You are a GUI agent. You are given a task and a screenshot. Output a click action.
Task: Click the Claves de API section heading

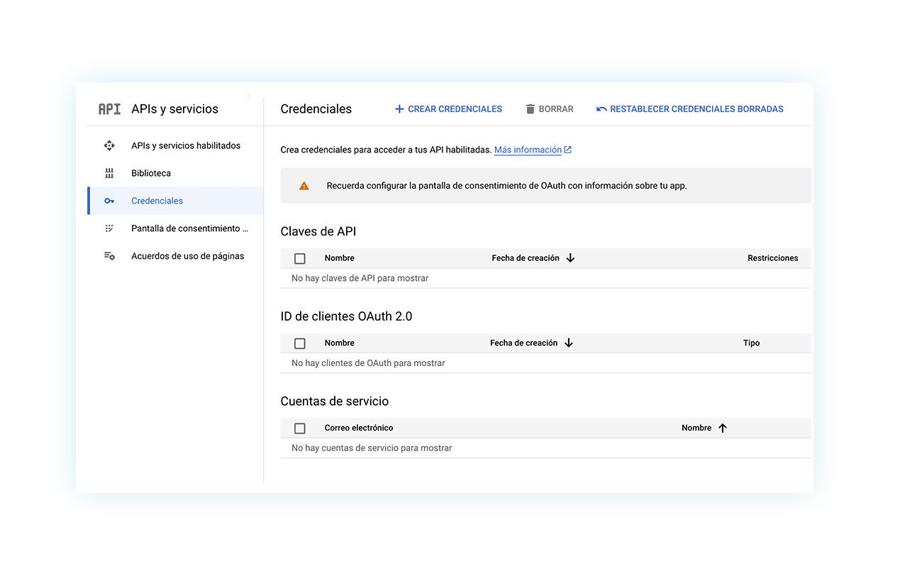point(318,231)
